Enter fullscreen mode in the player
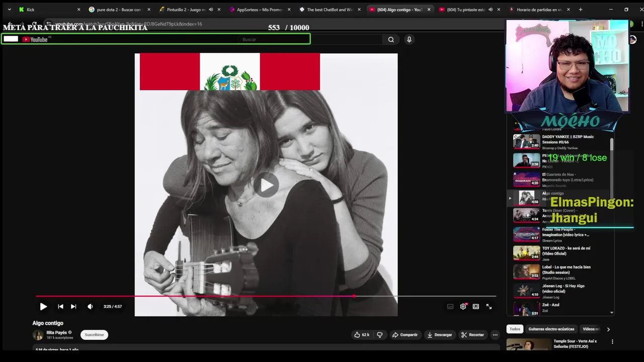644x362 pixels. (x=489, y=306)
